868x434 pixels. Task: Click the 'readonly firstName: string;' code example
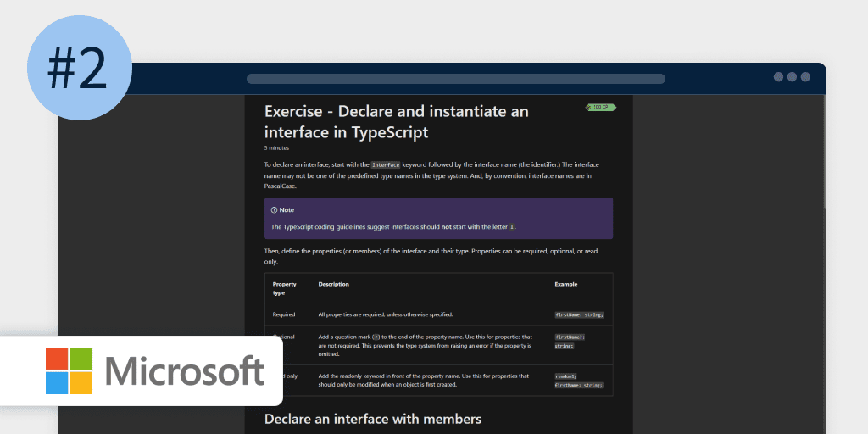point(578,380)
